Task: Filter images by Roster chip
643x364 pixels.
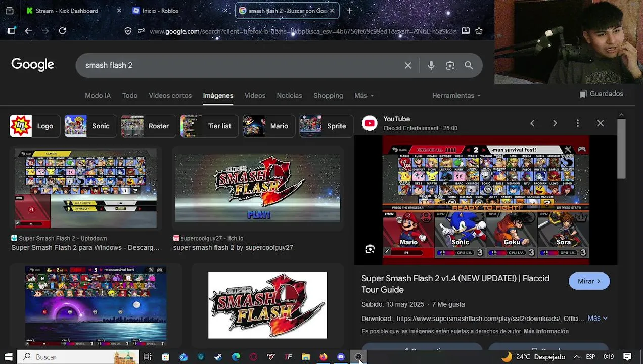Action: [x=149, y=126]
